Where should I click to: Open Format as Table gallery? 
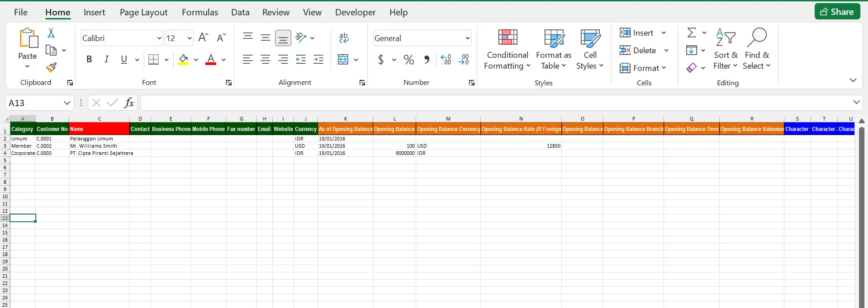tap(554, 49)
